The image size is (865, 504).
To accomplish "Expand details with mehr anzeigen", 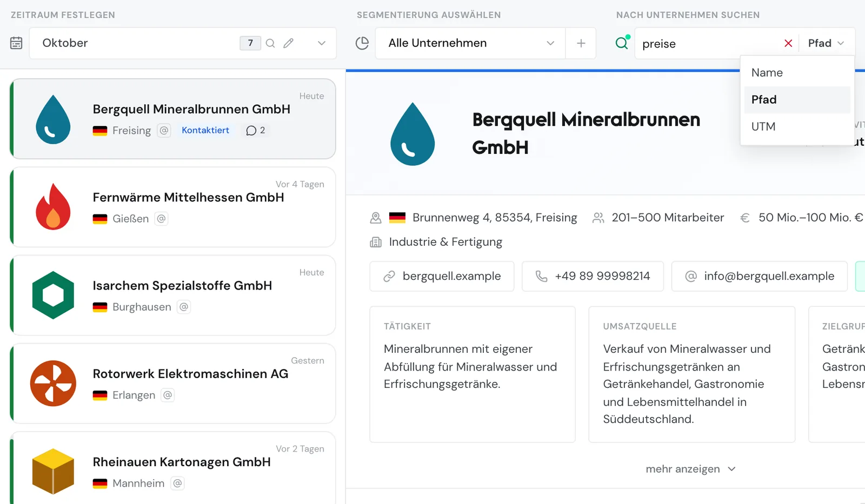I will (x=690, y=469).
